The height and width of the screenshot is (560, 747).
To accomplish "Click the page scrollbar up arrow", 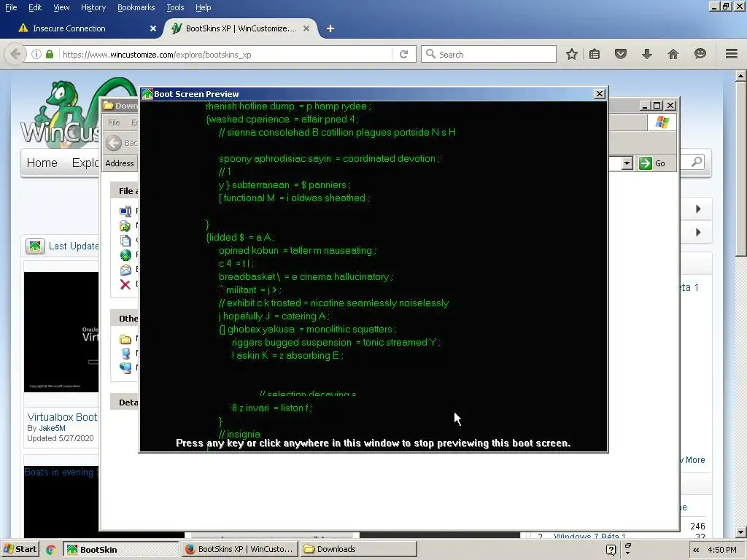I will pos(741,76).
